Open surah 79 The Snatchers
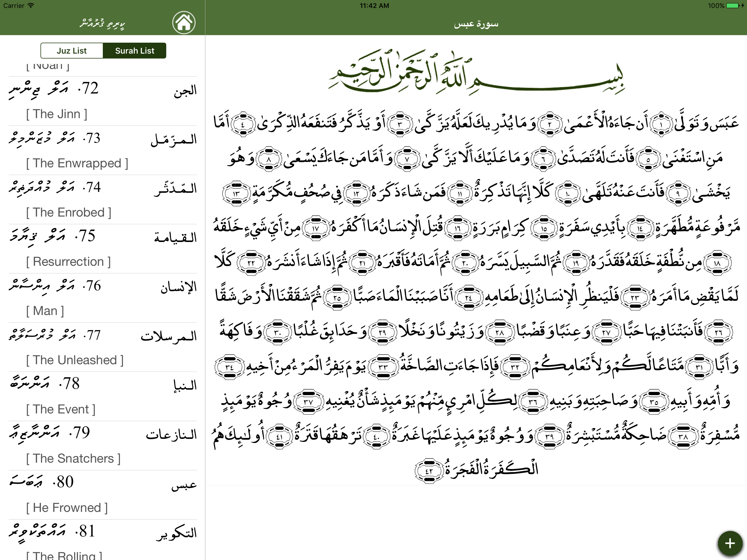This screenshot has height=560, width=747. coord(103,446)
